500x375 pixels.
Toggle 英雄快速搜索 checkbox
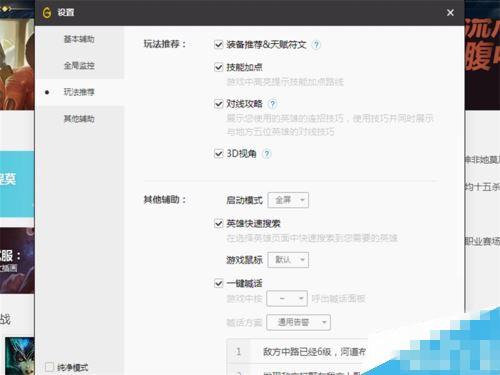pos(218,223)
